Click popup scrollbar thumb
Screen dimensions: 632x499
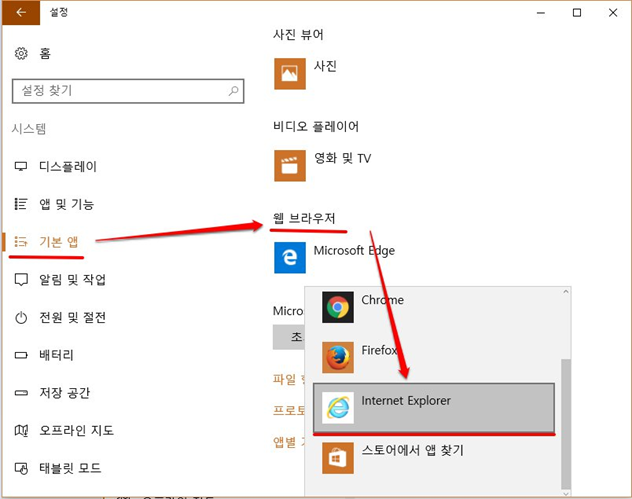(566, 424)
